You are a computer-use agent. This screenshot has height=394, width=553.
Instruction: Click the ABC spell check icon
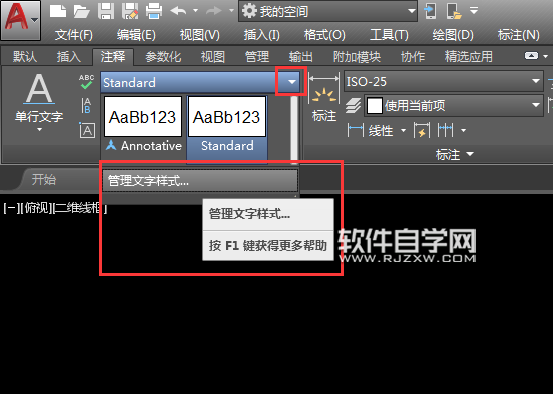click(x=86, y=82)
